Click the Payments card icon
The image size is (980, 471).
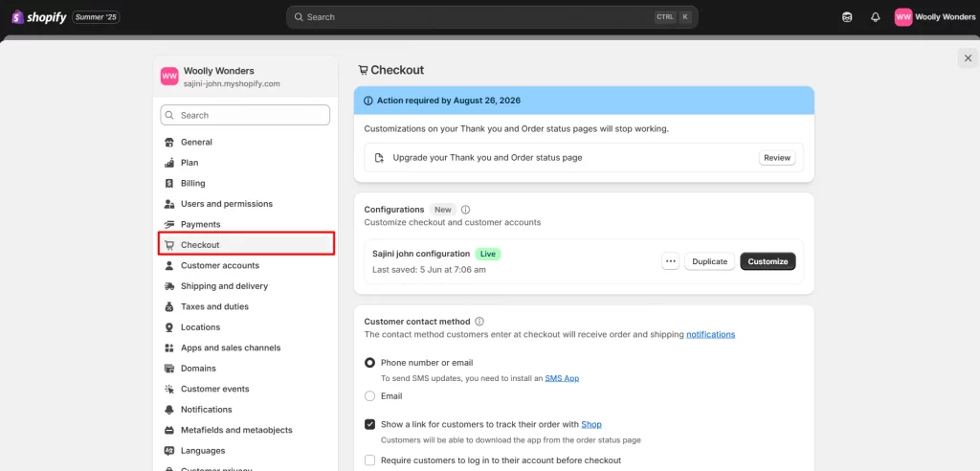coord(168,225)
